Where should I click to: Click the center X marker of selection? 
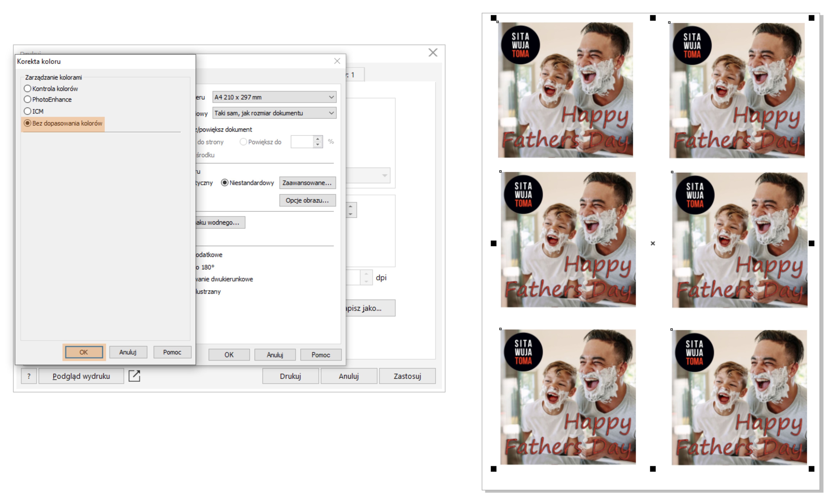(x=652, y=243)
